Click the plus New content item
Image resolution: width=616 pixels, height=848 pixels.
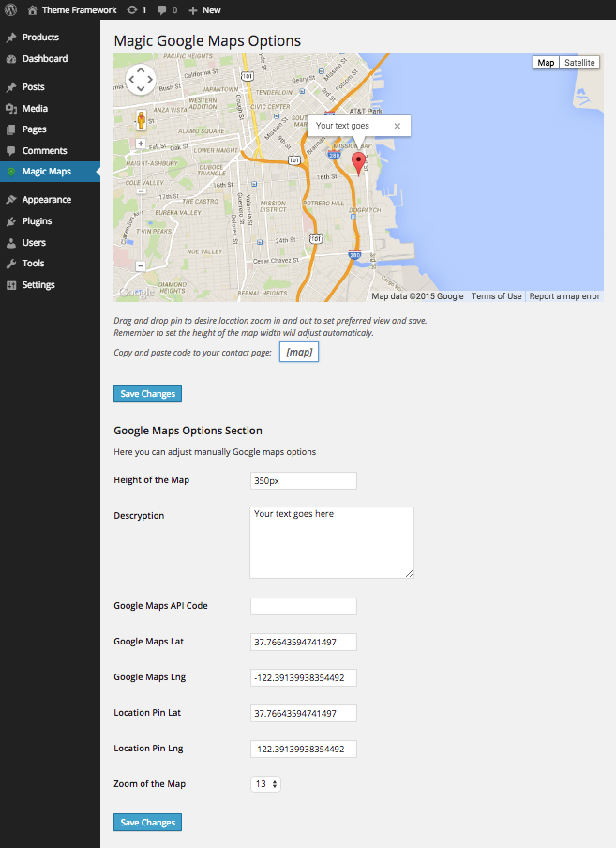click(204, 9)
